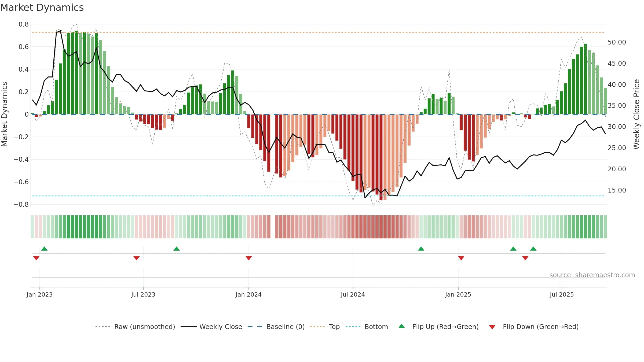Select Flip Down marker before Jul 2023

coord(136,258)
